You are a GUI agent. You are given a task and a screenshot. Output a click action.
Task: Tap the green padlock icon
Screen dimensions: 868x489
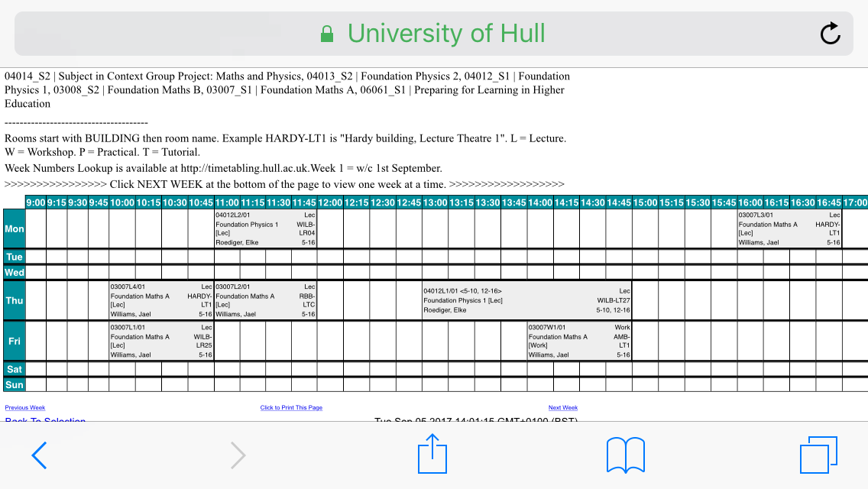[327, 34]
